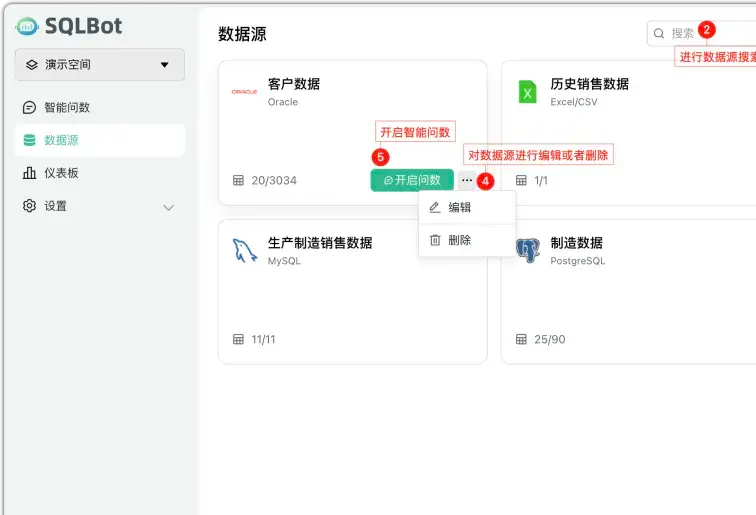Viewport: 756px width, 515px height.
Task: Open the 客户数据 datasource title
Action: point(294,84)
